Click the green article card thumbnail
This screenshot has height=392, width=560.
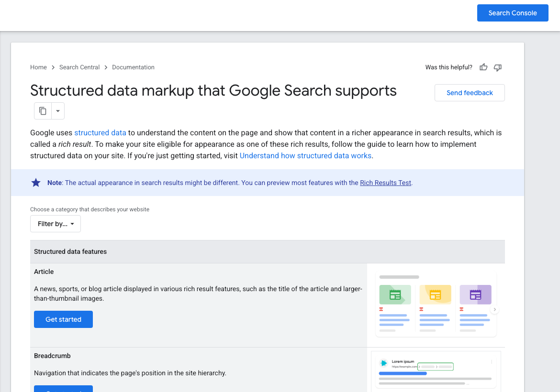pos(395,294)
